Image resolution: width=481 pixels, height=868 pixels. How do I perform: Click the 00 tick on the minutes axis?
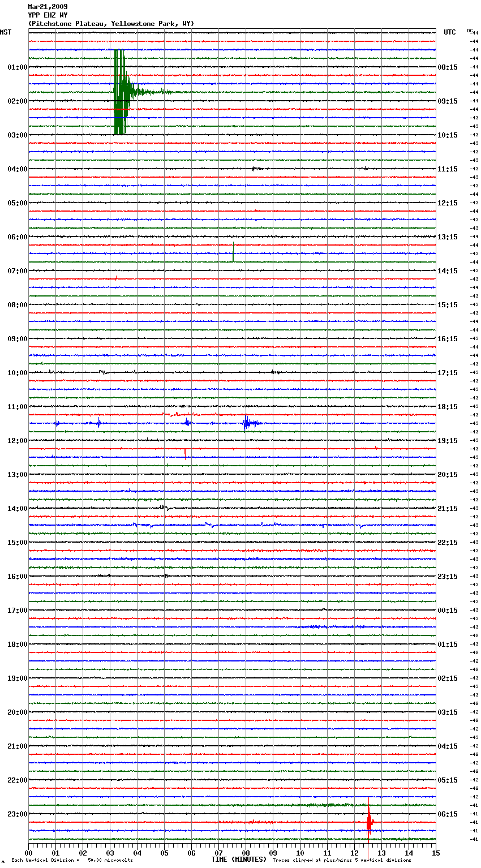coord(29,853)
